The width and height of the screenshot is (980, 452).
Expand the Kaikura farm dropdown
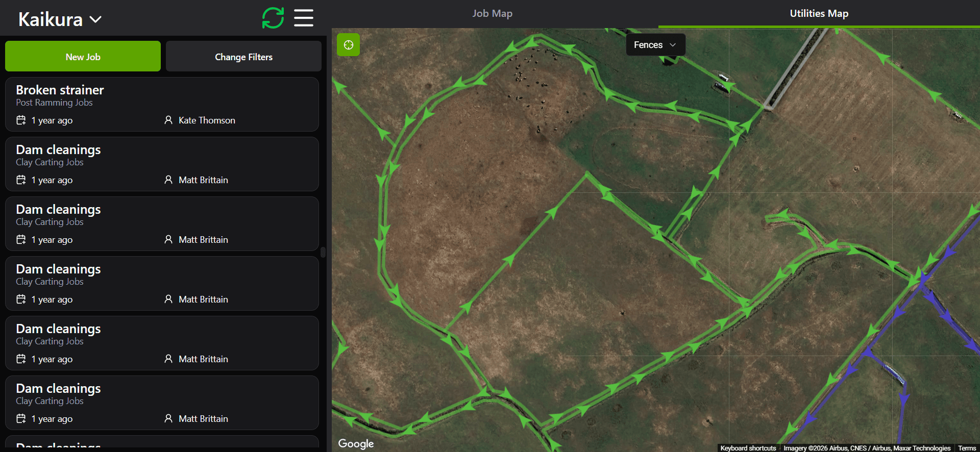tap(60, 19)
